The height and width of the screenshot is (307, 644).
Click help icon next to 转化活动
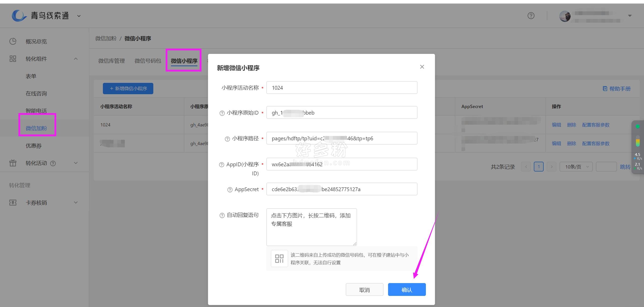(x=53, y=163)
